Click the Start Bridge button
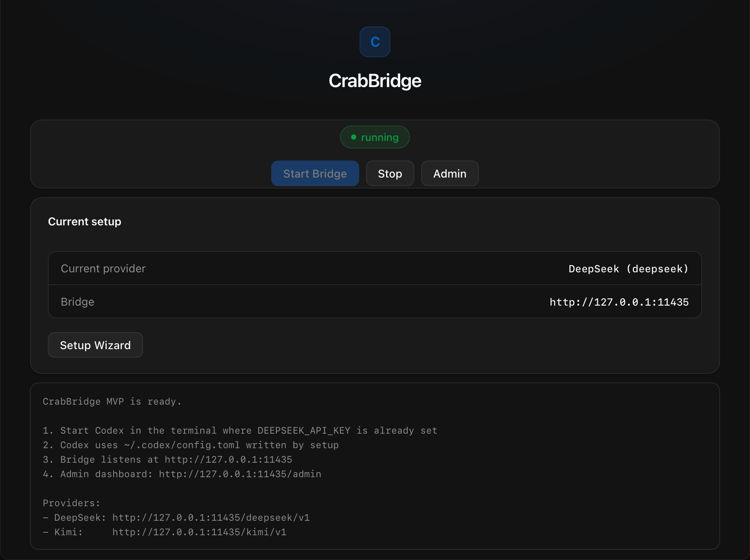This screenshot has width=750, height=560. click(315, 173)
